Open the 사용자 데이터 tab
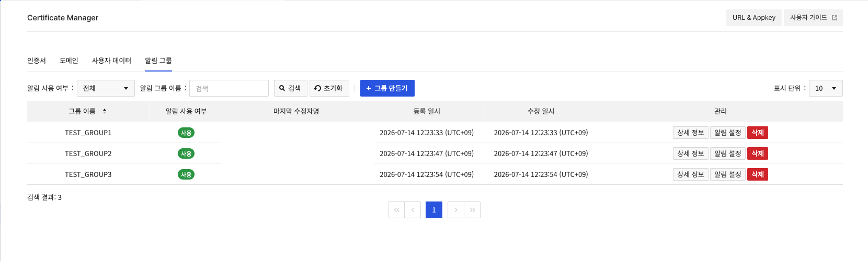 click(111, 61)
